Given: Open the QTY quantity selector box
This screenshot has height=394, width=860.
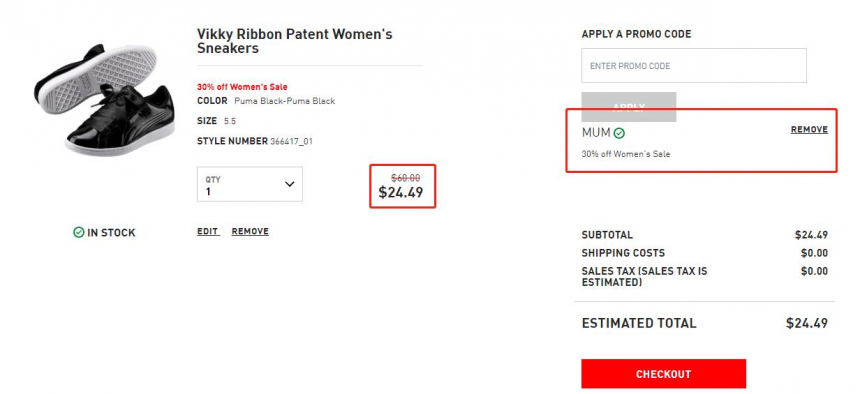Looking at the screenshot, I should point(250,184).
